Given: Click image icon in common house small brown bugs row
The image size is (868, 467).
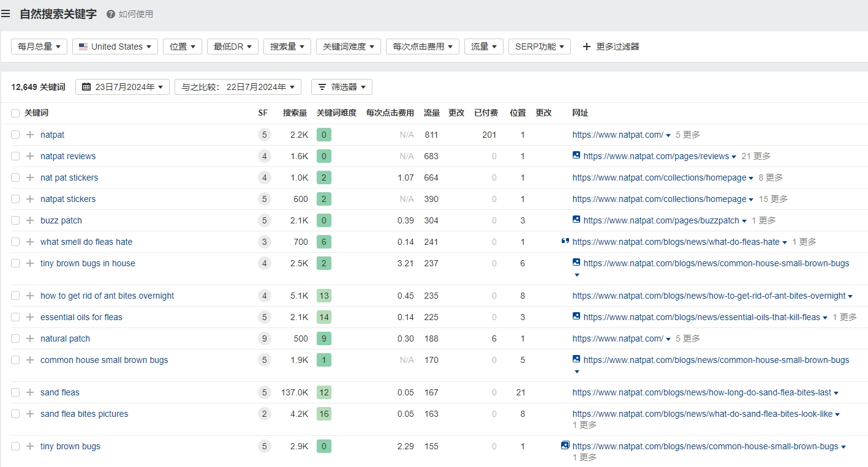Looking at the screenshot, I should 576,359.
